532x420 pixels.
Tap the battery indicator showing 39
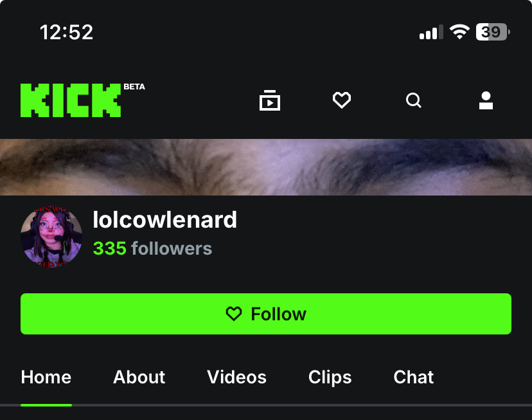[x=493, y=32]
